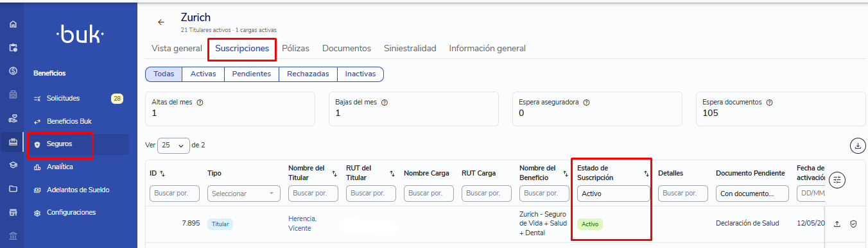Click the Detalles search field
The width and height of the screenshot is (868, 248).
click(x=683, y=194)
